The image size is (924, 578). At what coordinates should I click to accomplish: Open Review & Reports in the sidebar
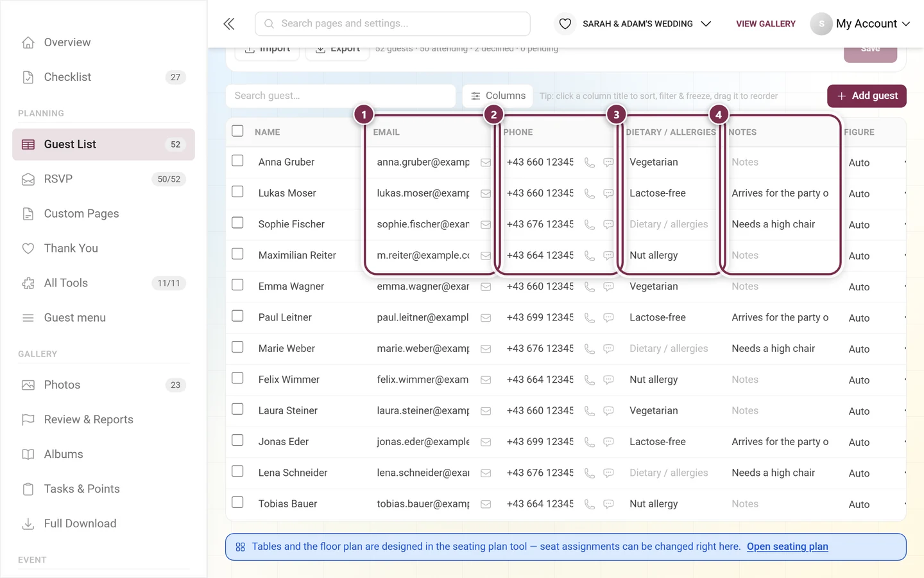pos(103,420)
